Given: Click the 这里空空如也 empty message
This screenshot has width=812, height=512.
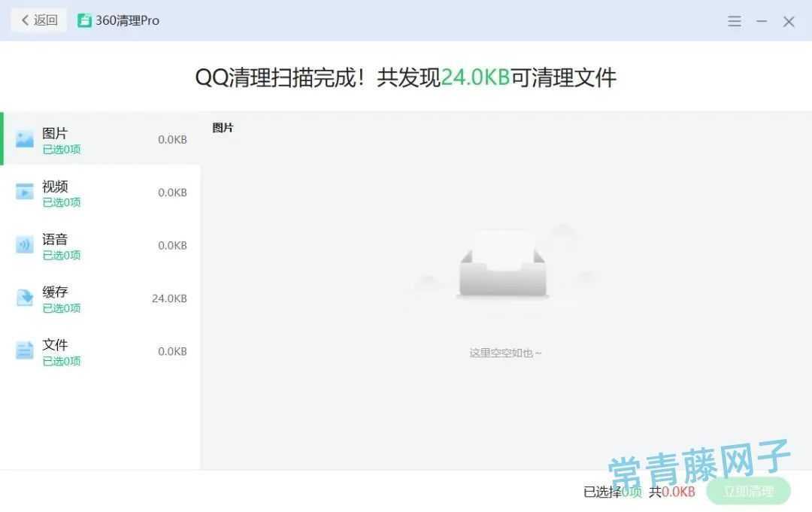Looking at the screenshot, I should (505, 353).
